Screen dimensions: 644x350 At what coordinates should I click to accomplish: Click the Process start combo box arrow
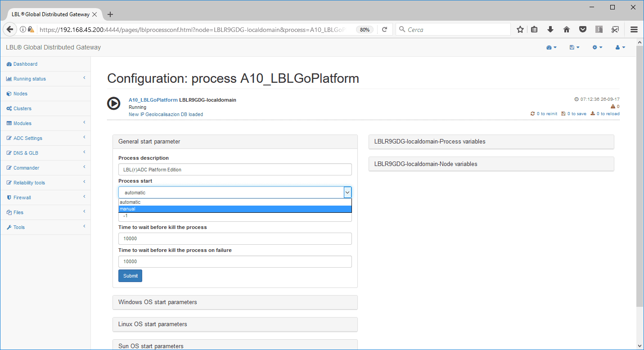(x=347, y=193)
